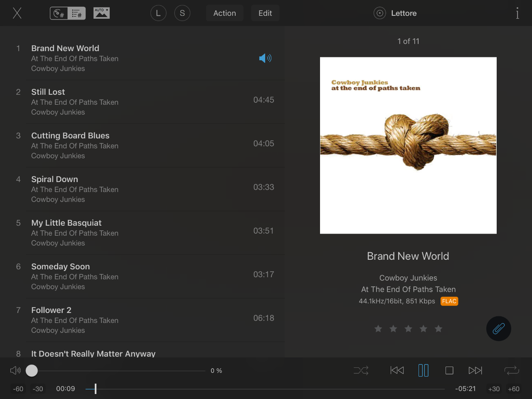Toggle the AUTO artwork image icon
Screen dimensions: 532x399
tap(101, 13)
